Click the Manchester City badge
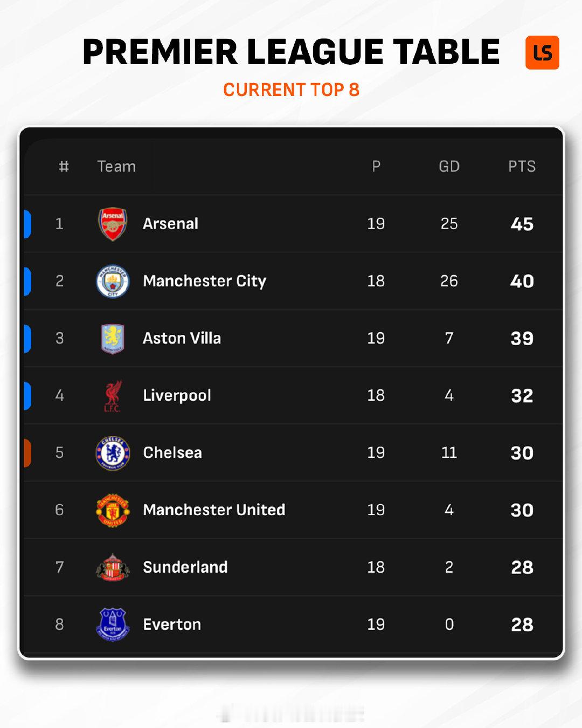Image resolution: width=582 pixels, height=728 pixels. point(113,281)
